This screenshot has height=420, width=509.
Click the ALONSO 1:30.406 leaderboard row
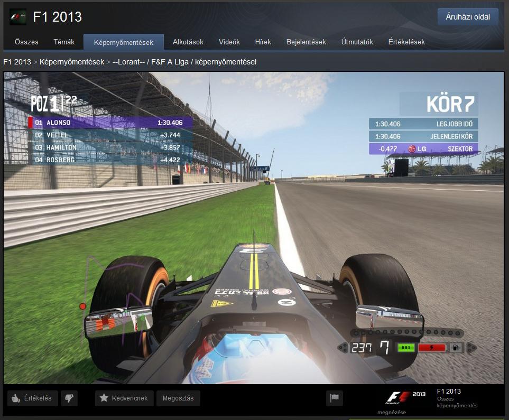click(110, 123)
